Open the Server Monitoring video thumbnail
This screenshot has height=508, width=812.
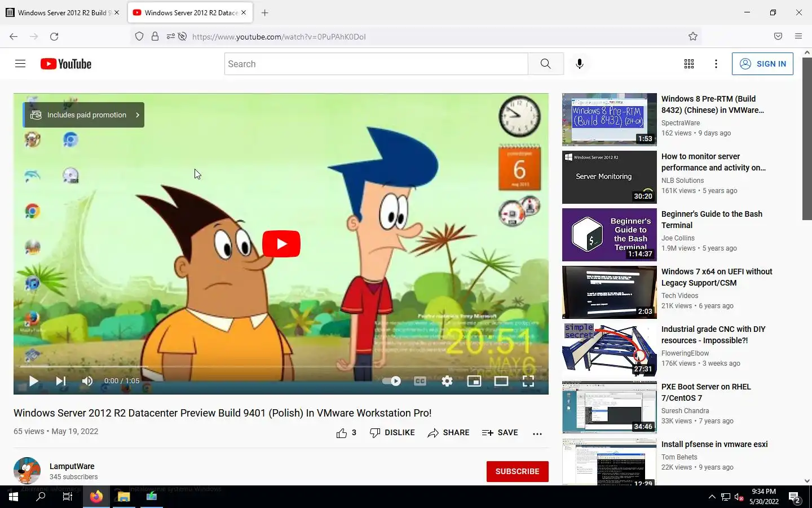(610, 177)
